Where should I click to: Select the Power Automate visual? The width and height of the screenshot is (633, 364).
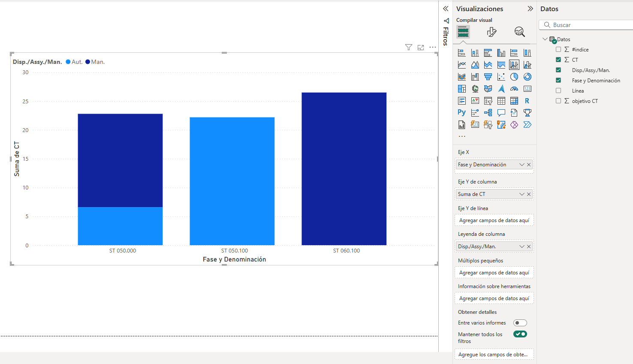click(527, 125)
